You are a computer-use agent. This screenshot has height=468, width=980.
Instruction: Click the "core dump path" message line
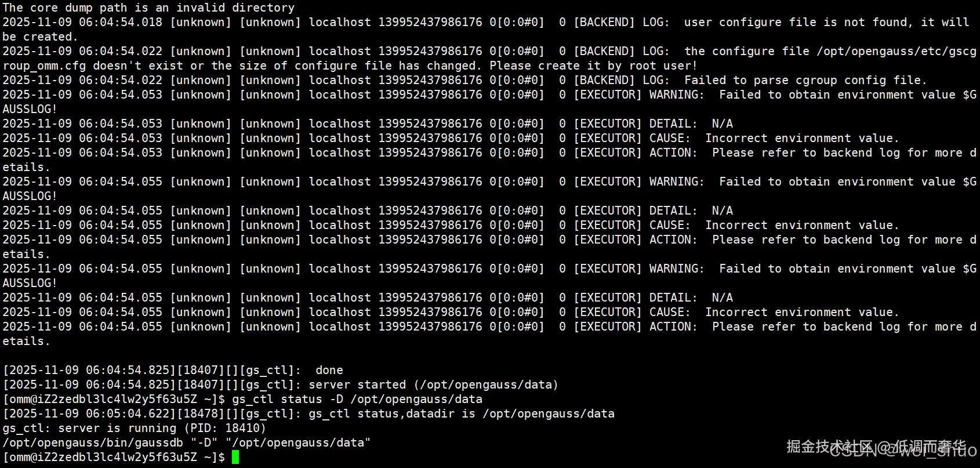(x=148, y=8)
